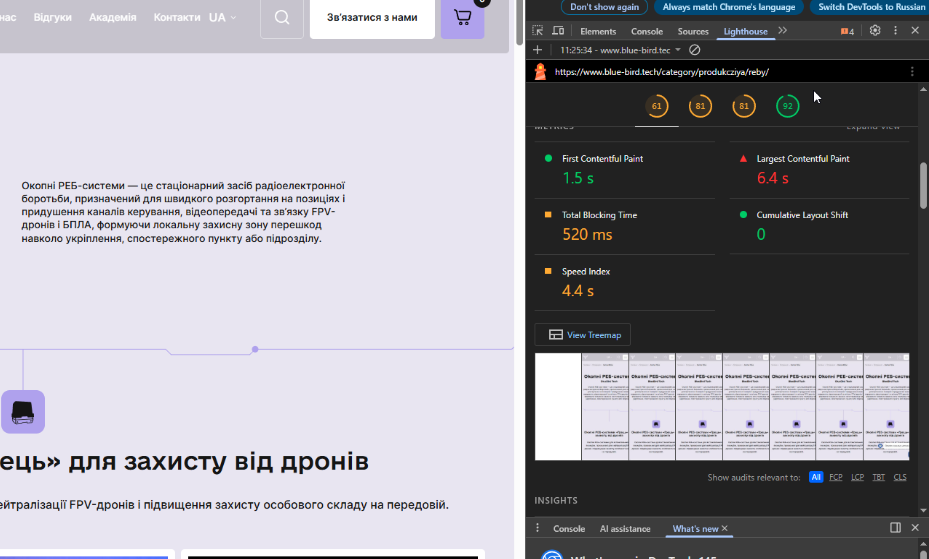Screen dimensions: 929x559
Task: Click Don't show again button
Action: pyautogui.click(x=604, y=7)
